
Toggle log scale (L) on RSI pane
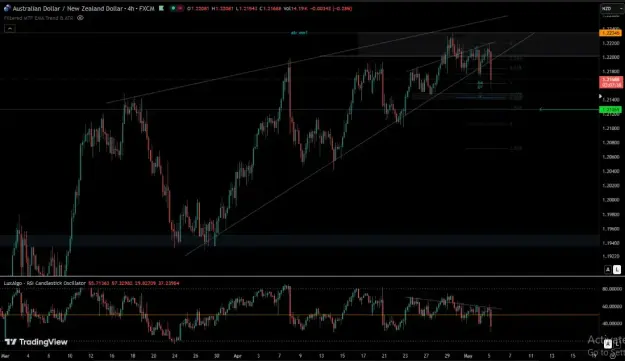coord(617,343)
